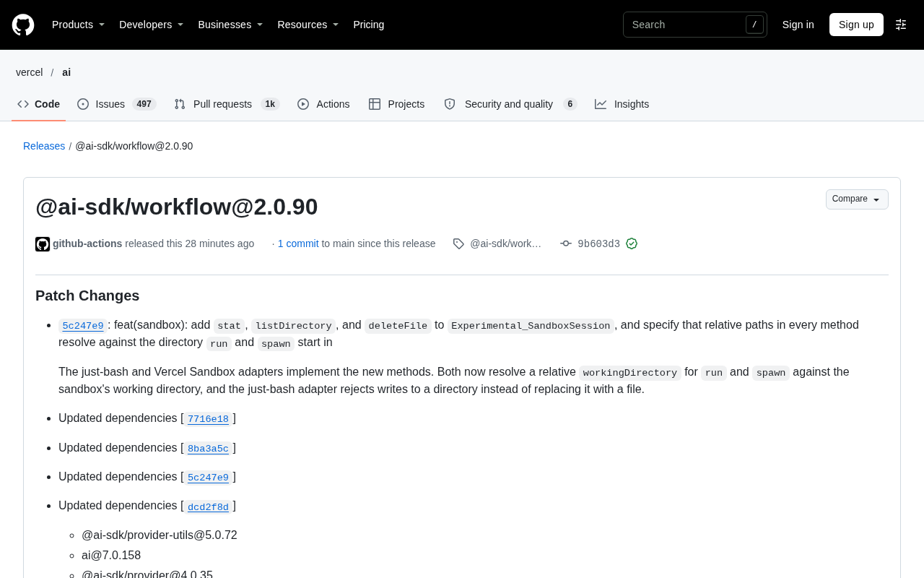Open the appearance settings icon
The image size is (924, 578).
coord(901,25)
